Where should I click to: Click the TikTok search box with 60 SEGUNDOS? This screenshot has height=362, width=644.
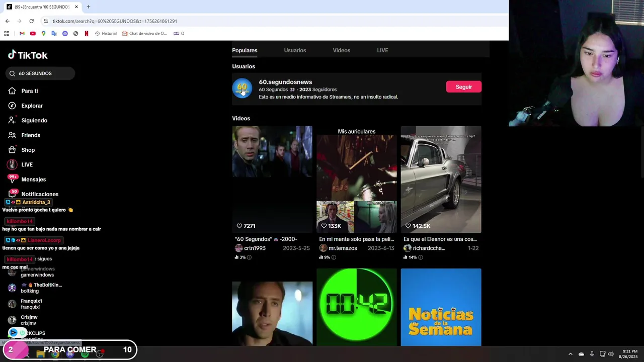[40, 73]
